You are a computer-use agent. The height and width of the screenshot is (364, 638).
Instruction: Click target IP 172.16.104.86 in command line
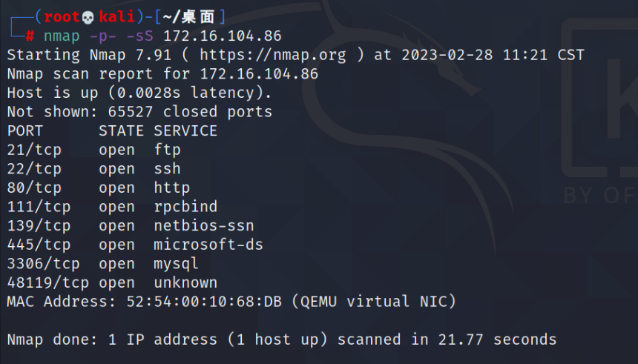222,36
